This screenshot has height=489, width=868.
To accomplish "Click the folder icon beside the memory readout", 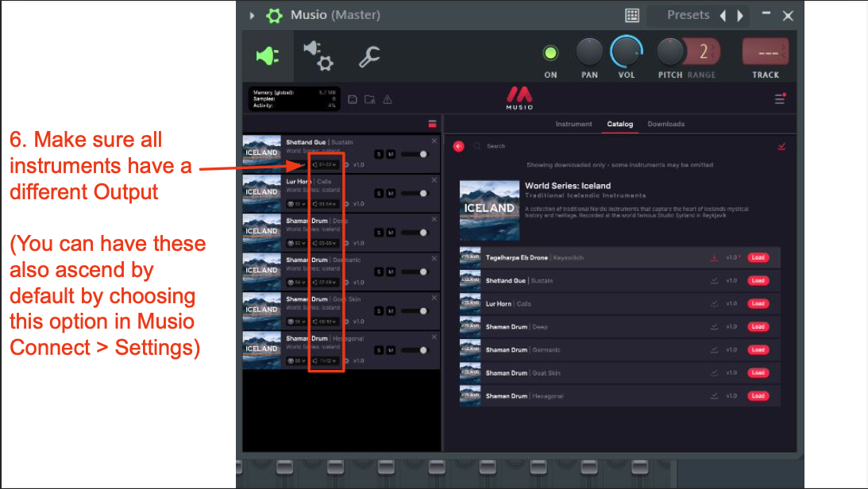I will click(x=369, y=99).
